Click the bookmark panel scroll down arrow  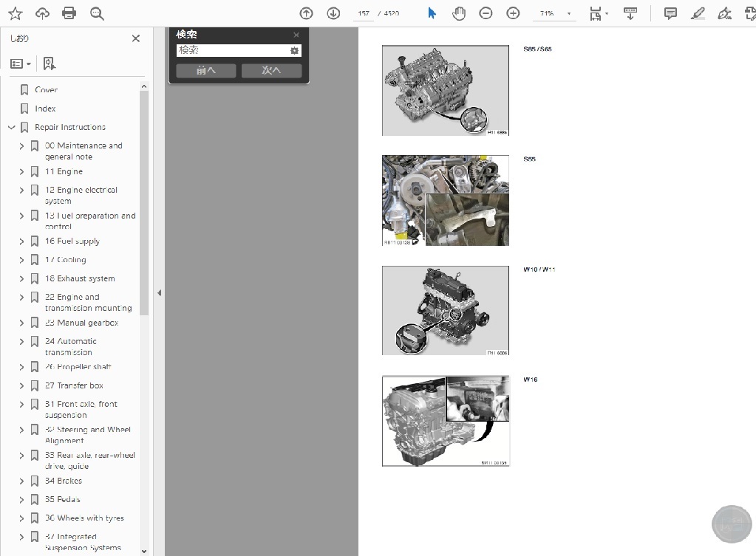tap(143, 551)
